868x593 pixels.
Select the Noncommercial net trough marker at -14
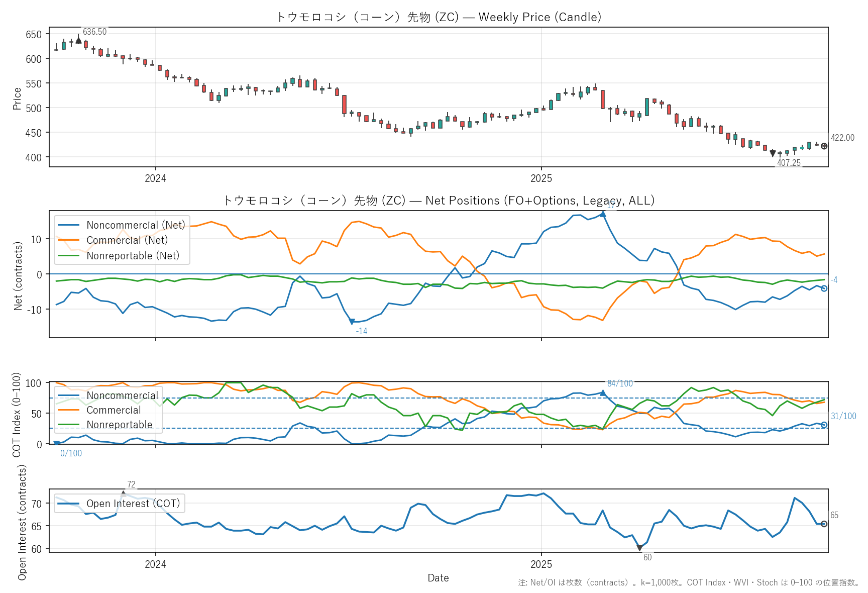pos(352,322)
